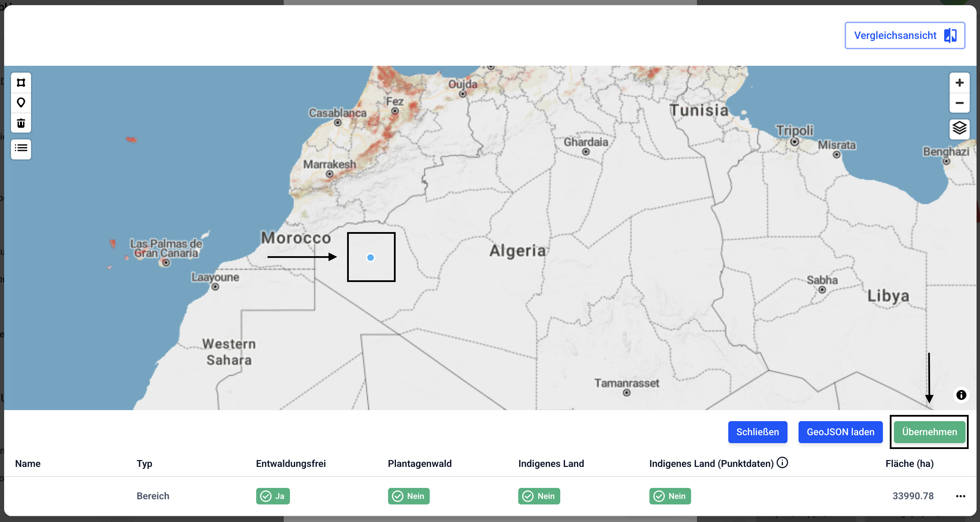Click the Fläche (ha) column header
The image size is (980, 522).
click(909, 463)
